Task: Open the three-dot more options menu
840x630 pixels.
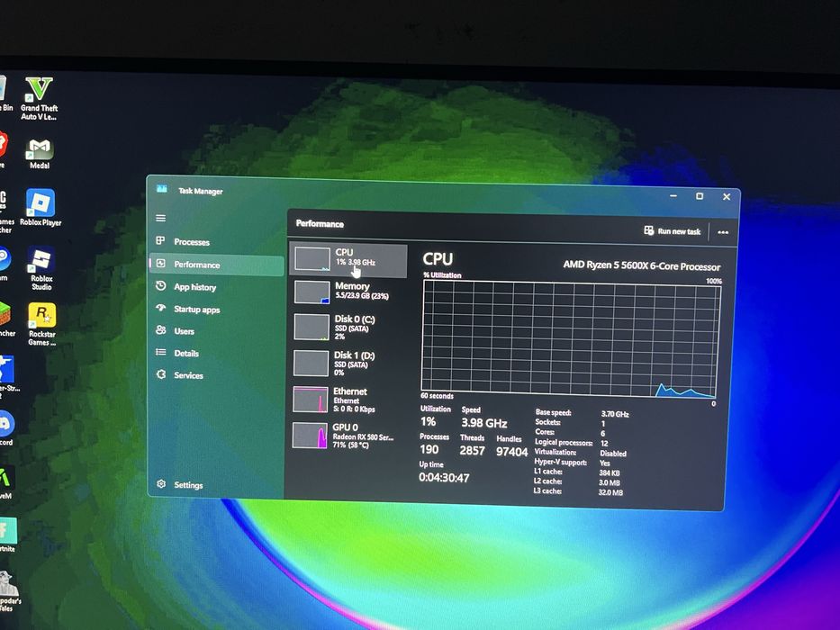Action: [x=723, y=232]
